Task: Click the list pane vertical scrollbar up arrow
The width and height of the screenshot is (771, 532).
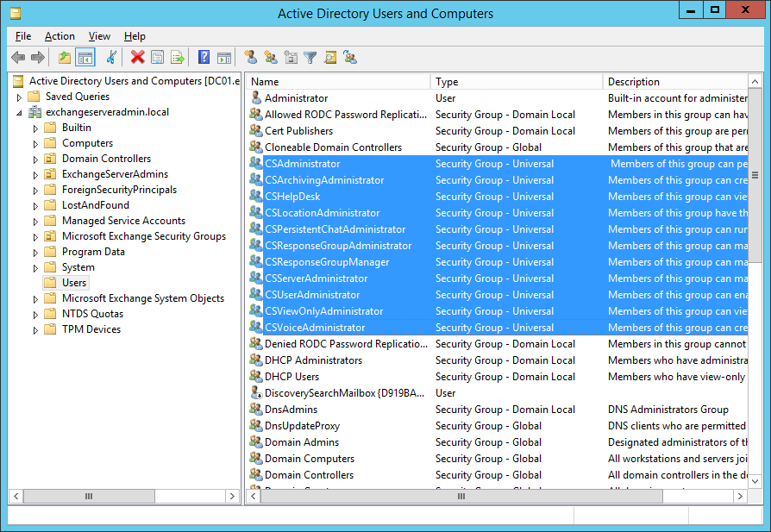Action: click(755, 82)
